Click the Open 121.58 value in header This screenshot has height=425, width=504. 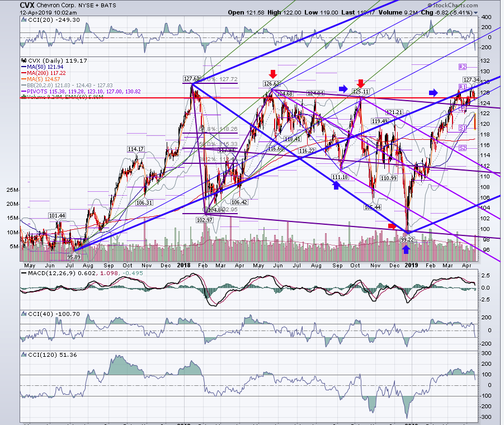(246, 12)
